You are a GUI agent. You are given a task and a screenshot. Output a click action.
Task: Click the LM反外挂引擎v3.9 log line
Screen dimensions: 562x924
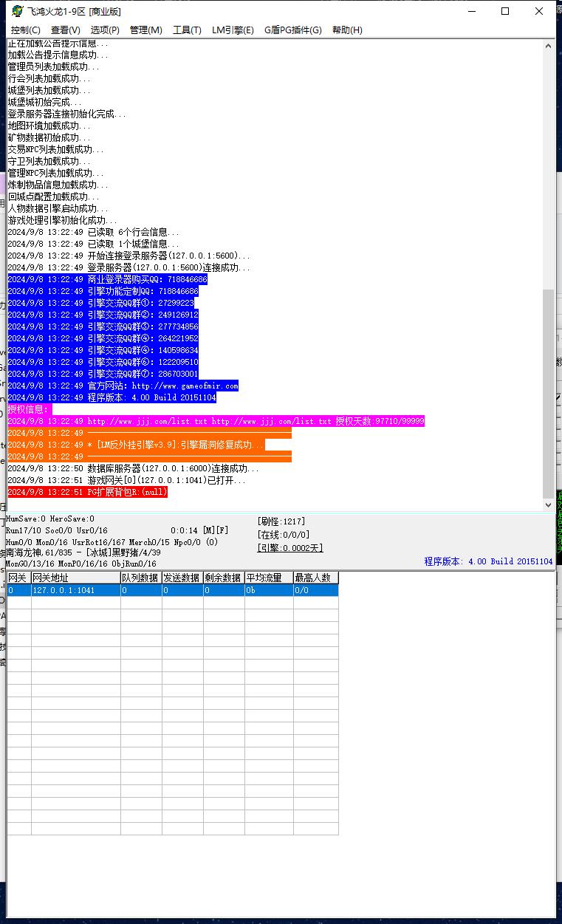click(x=136, y=445)
